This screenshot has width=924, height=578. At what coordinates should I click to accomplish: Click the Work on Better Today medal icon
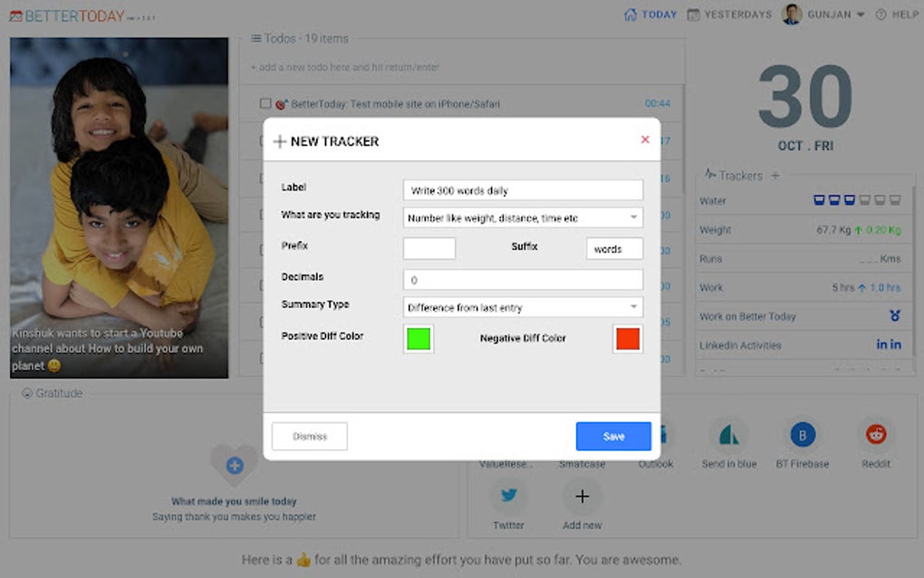pyautogui.click(x=894, y=316)
